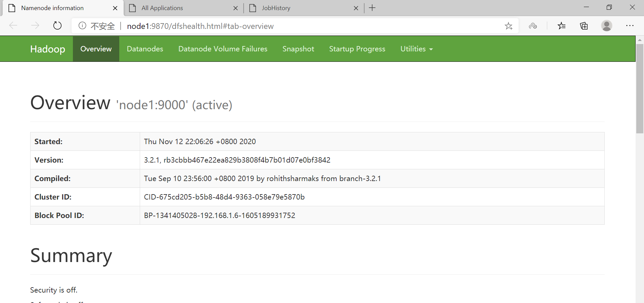Click the Version value 3.2.1 text
The width and height of the screenshot is (644, 303).
(x=237, y=160)
